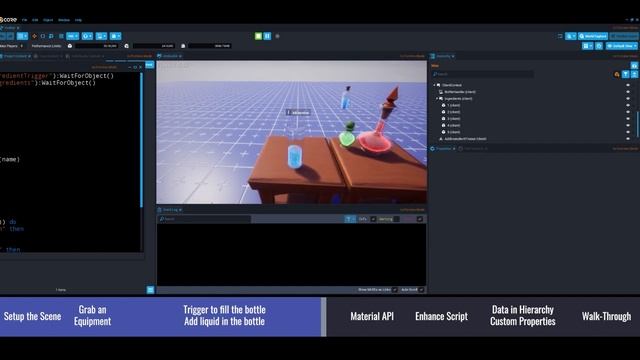This screenshot has width=640, height=360.
Task: Open the World Capture button
Action: [593, 36]
